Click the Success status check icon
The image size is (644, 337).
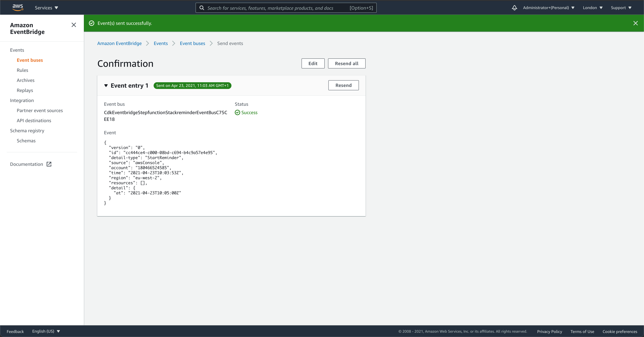pyautogui.click(x=237, y=113)
